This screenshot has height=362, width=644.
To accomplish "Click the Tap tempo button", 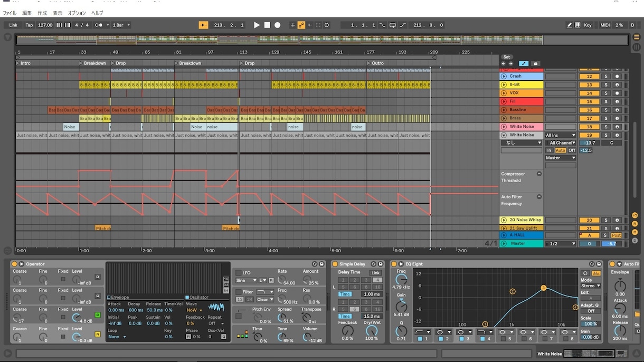I will pos(29,25).
